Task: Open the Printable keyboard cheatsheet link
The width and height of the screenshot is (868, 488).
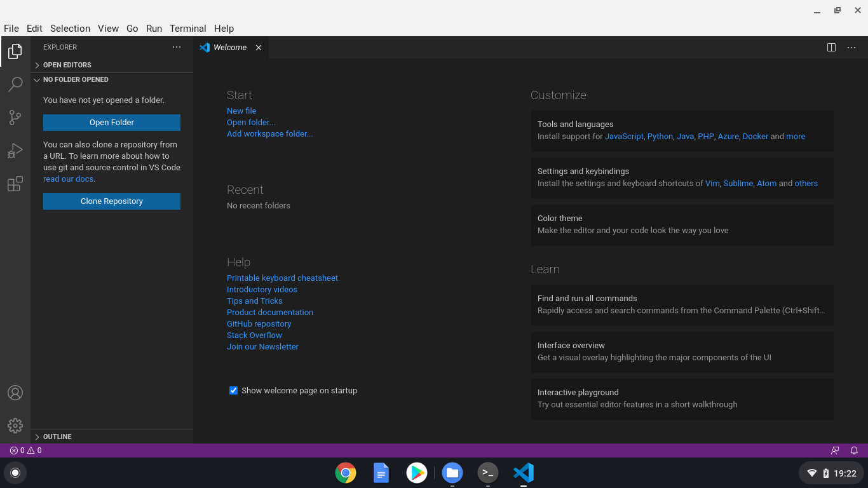Action: pos(282,278)
